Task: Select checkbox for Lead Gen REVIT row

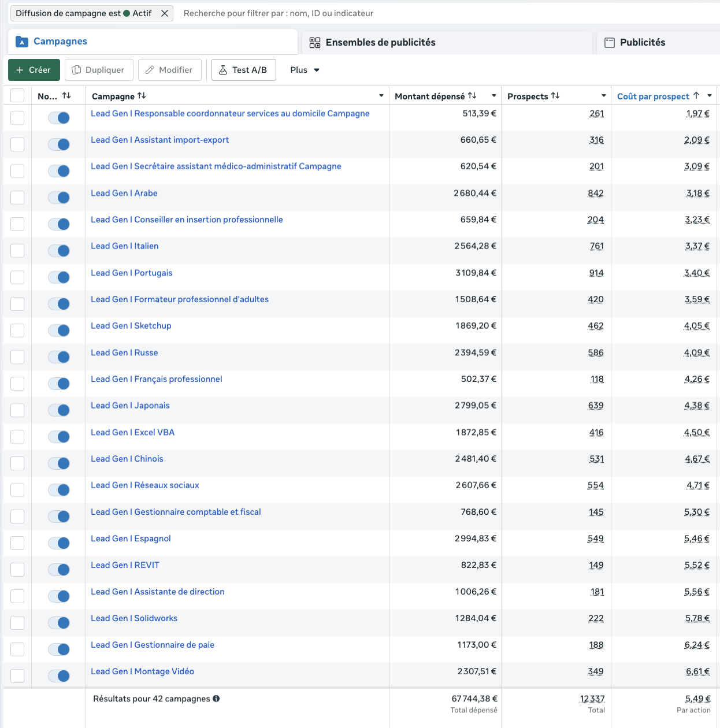Action: point(17,570)
